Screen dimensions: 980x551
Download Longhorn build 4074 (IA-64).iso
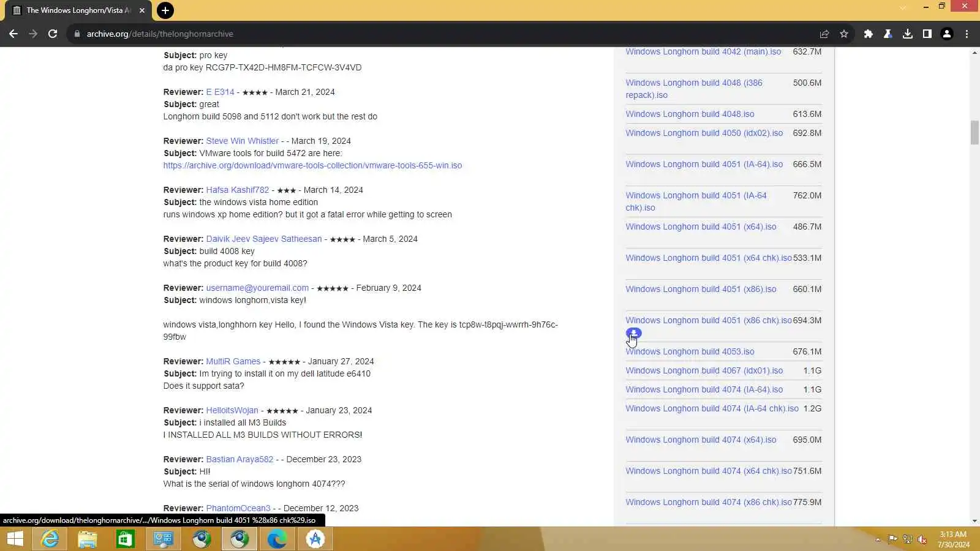[704, 389]
